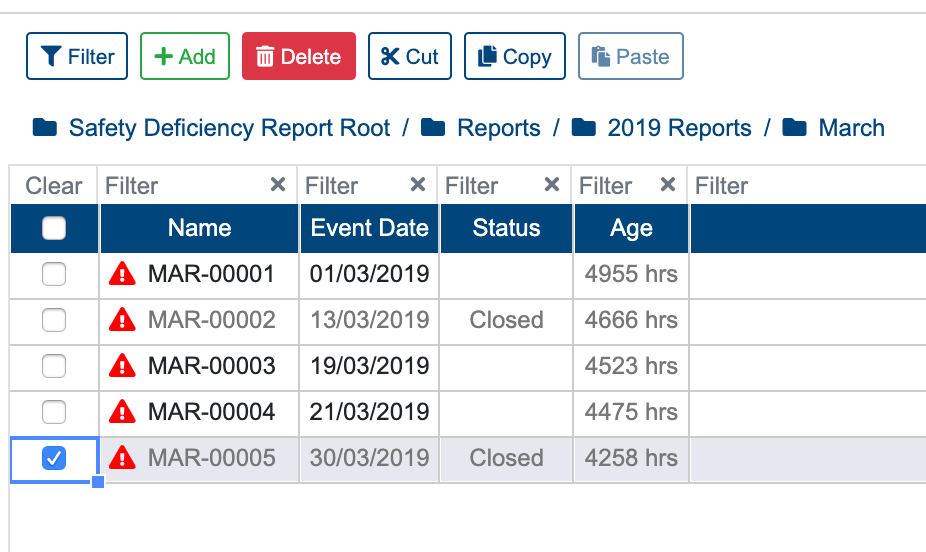This screenshot has width=926, height=552.
Task: Check the MAR-00004 row checkbox
Action: 54,412
